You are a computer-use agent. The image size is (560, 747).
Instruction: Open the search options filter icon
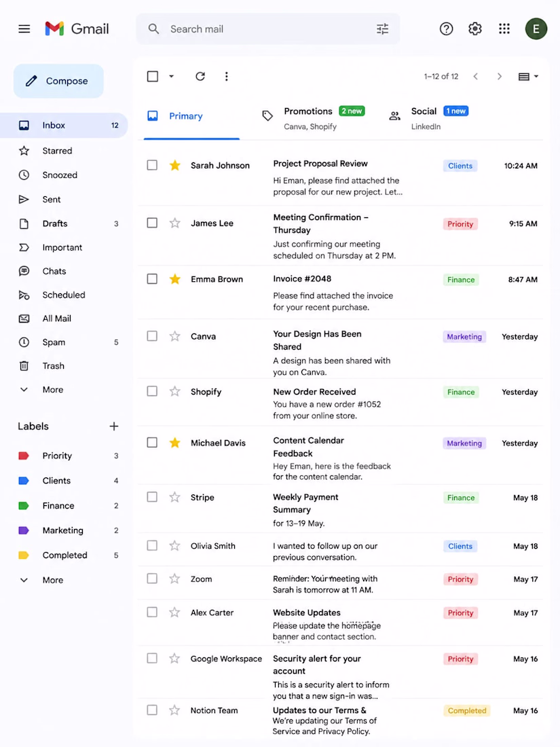[382, 29]
